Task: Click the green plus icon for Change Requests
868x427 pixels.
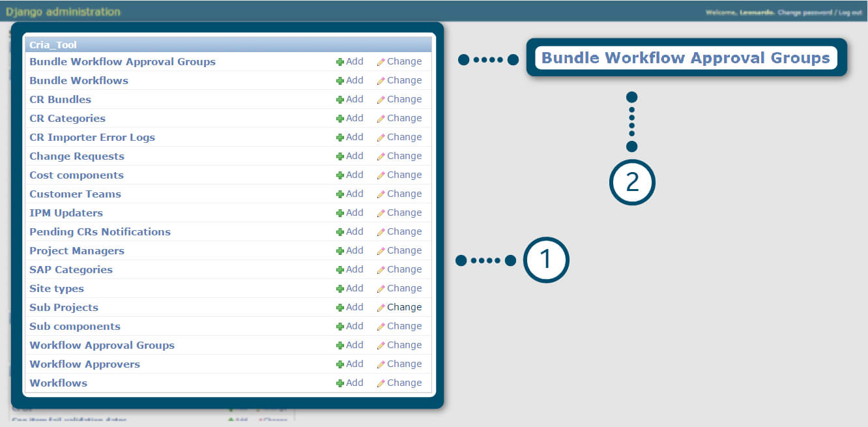Action: pyautogui.click(x=340, y=156)
